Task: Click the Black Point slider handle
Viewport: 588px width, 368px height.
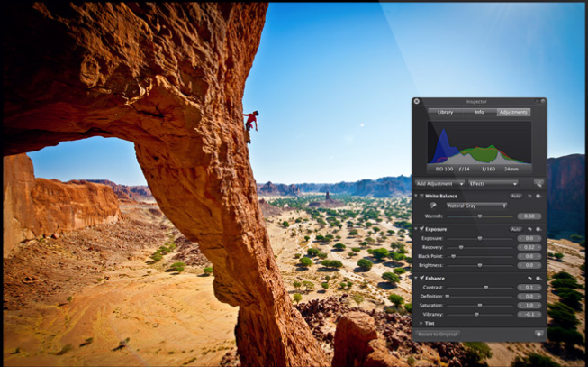Action: click(x=453, y=256)
